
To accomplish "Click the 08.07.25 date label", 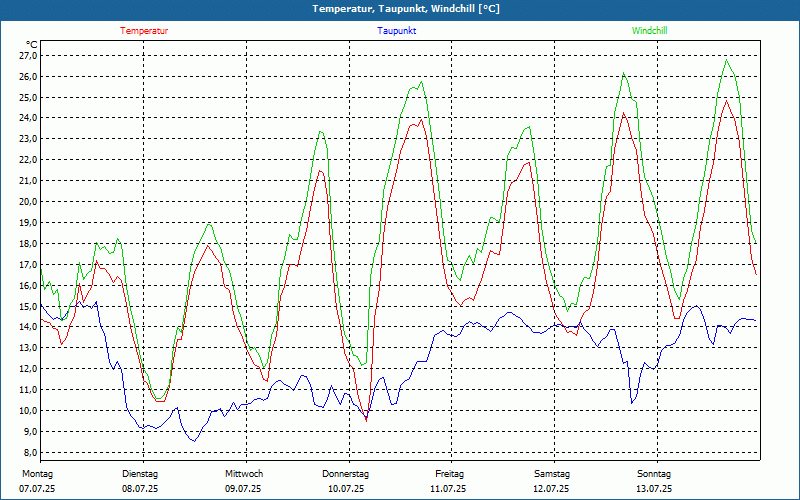I will (140, 489).
